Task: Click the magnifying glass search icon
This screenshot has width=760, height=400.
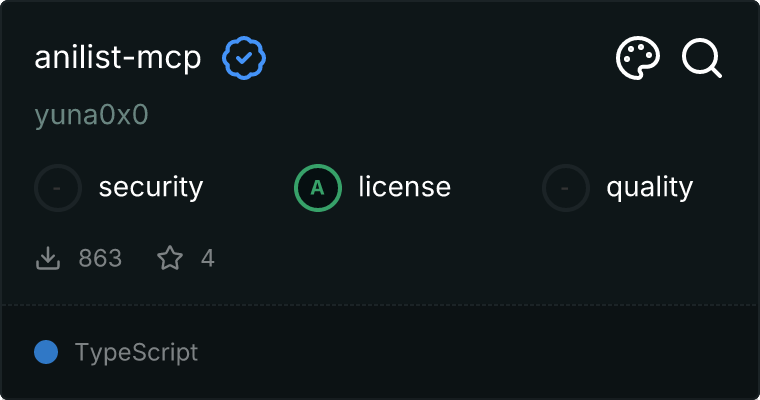Action: 702,59
